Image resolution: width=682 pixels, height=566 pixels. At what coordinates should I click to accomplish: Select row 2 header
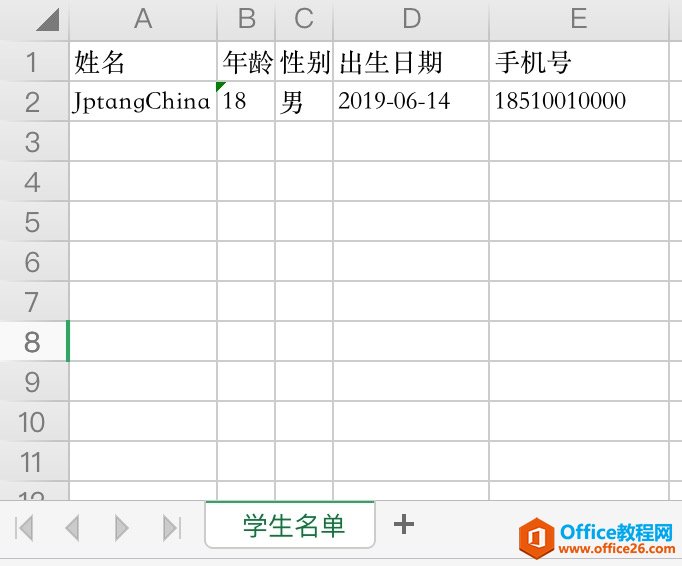(x=34, y=101)
